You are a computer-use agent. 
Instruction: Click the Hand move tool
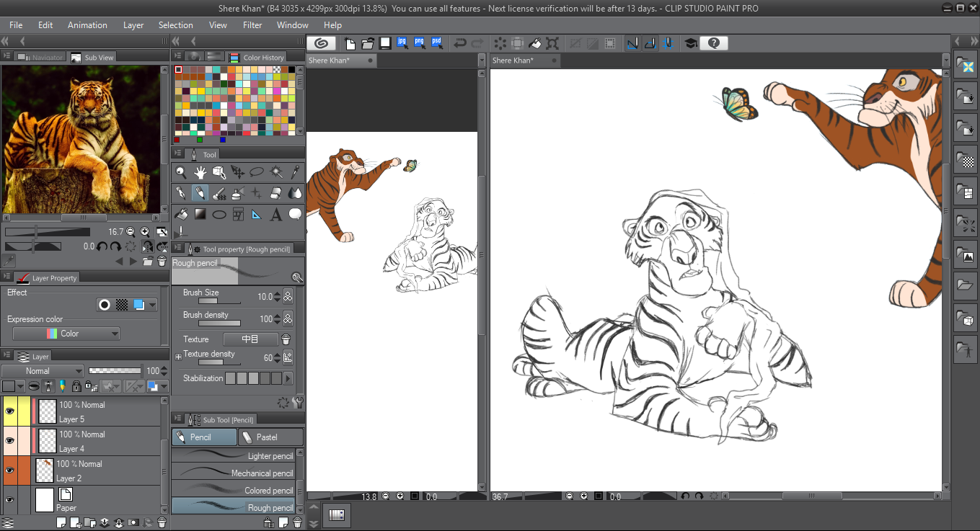(x=200, y=172)
